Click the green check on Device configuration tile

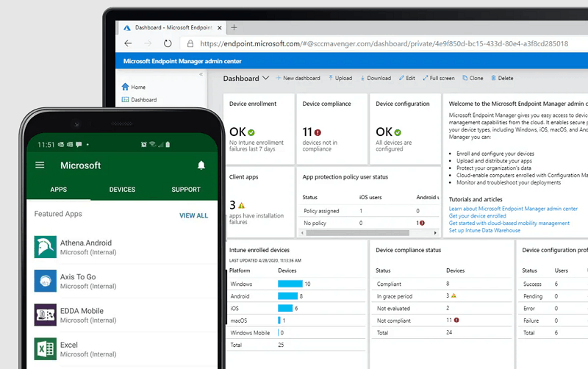[x=398, y=132]
